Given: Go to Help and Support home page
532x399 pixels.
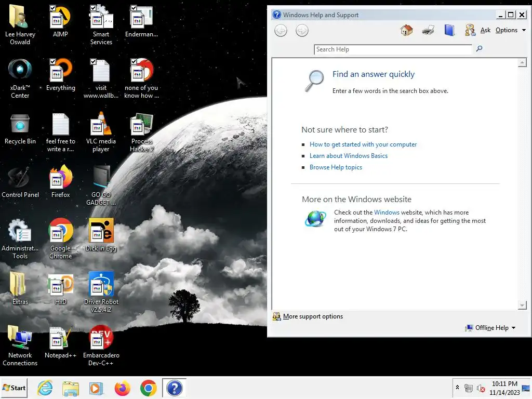Looking at the screenshot, I should coord(406,30).
